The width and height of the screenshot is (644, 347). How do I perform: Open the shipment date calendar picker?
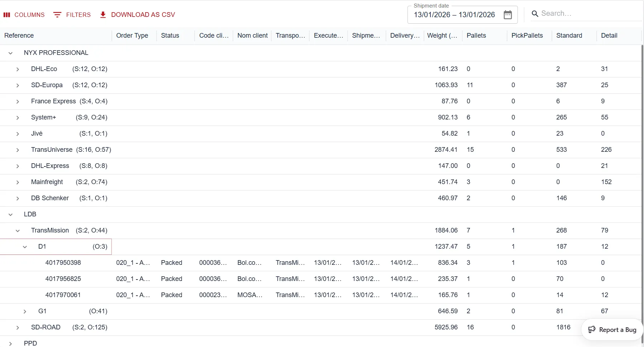[x=507, y=15]
